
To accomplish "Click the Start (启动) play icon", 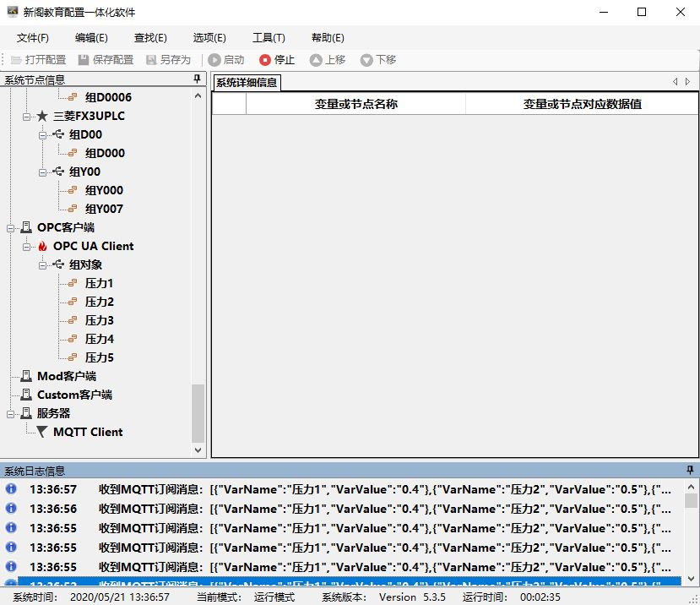I will click(214, 60).
